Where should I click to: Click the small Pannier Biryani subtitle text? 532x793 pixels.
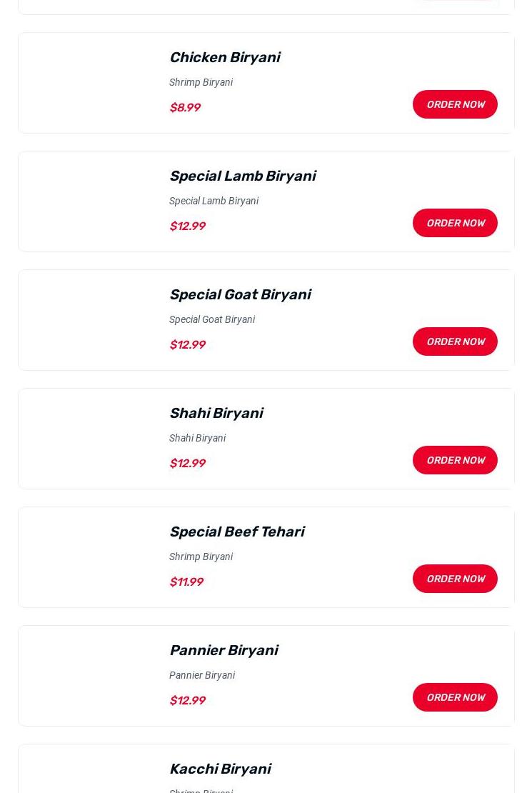click(x=202, y=675)
